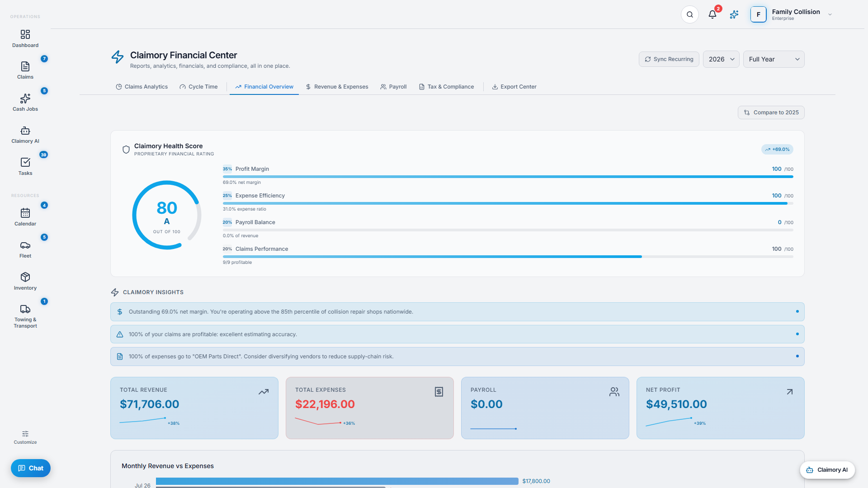Image resolution: width=868 pixels, height=488 pixels.
Task: Switch to Claims Analytics tab
Action: coord(142,87)
